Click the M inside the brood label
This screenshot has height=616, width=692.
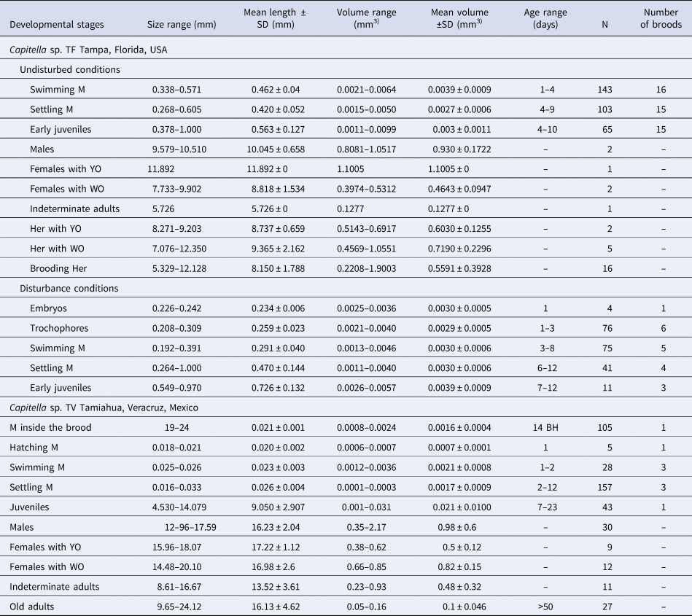[50, 427]
